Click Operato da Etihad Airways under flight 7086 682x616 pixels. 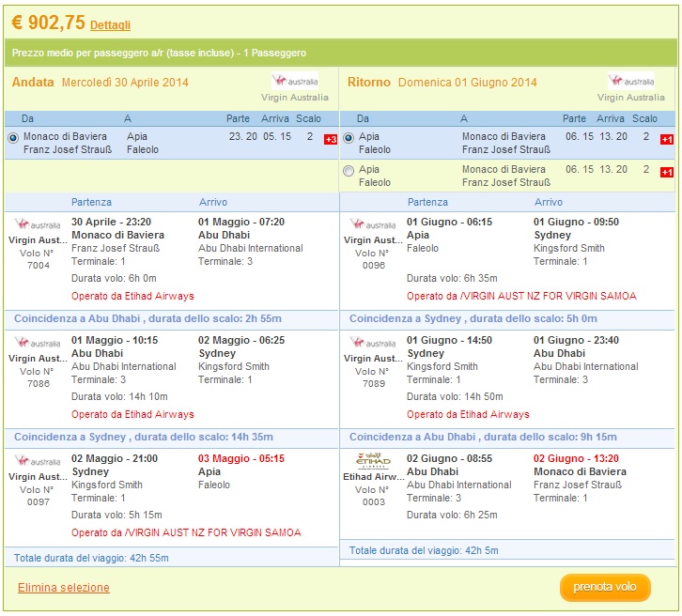tap(132, 414)
